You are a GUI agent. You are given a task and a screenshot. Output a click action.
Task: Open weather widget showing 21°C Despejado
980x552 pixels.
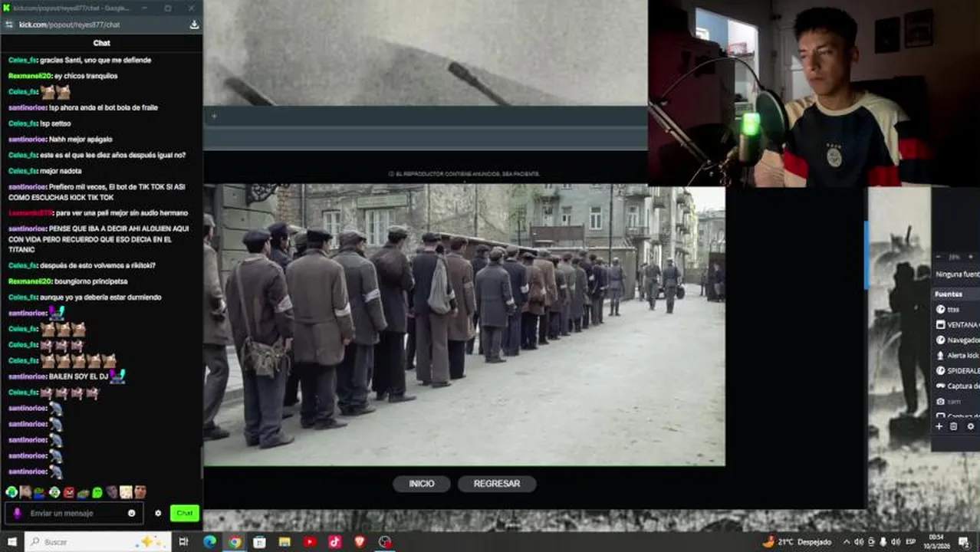tap(797, 542)
